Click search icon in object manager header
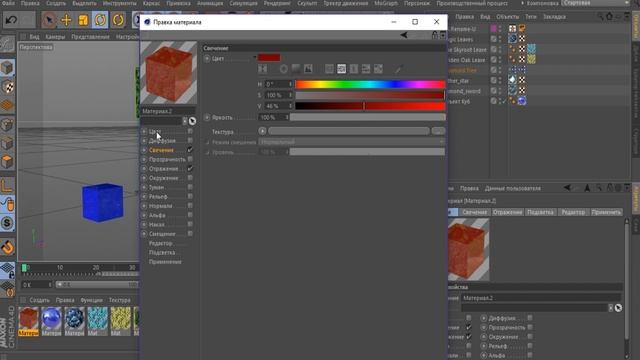This screenshot has width=640, height=360. [x=600, y=16]
